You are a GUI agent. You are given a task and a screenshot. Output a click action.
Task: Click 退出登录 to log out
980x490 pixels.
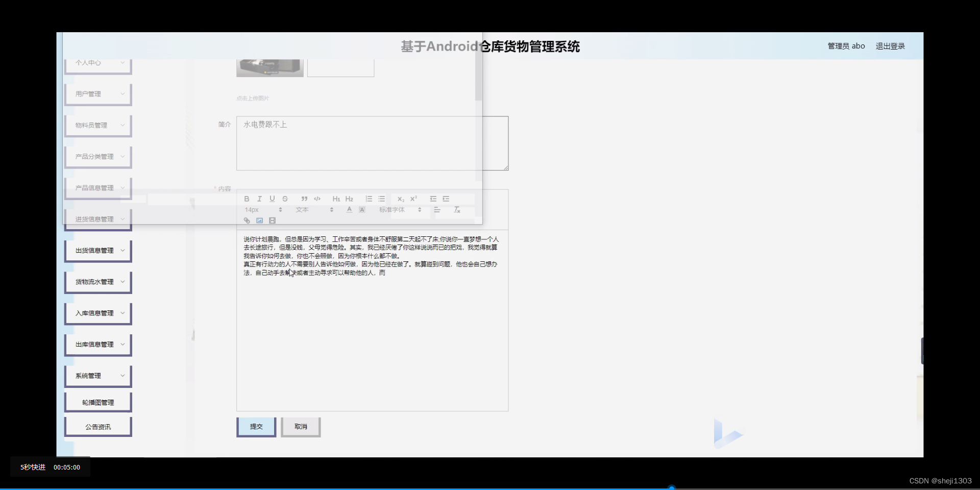(x=890, y=45)
